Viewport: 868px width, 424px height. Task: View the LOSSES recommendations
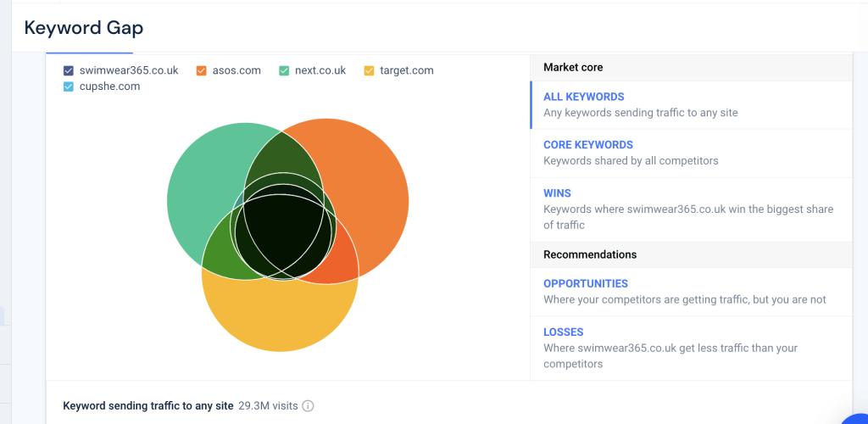[x=563, y=332]
